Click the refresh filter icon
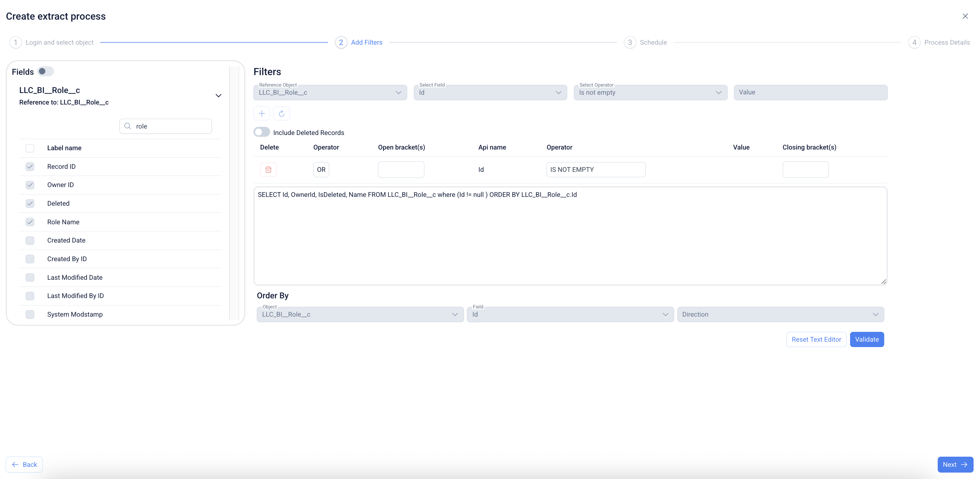 point(282,113)
